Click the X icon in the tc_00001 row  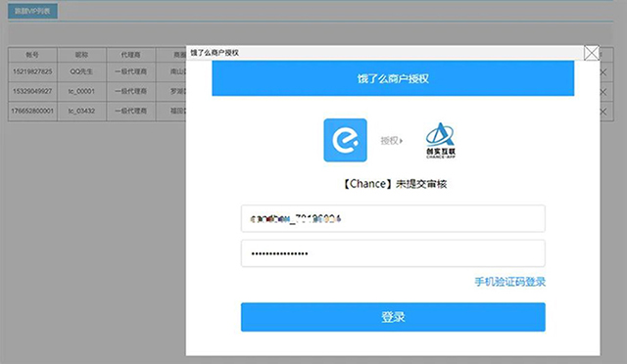[603, 92]
